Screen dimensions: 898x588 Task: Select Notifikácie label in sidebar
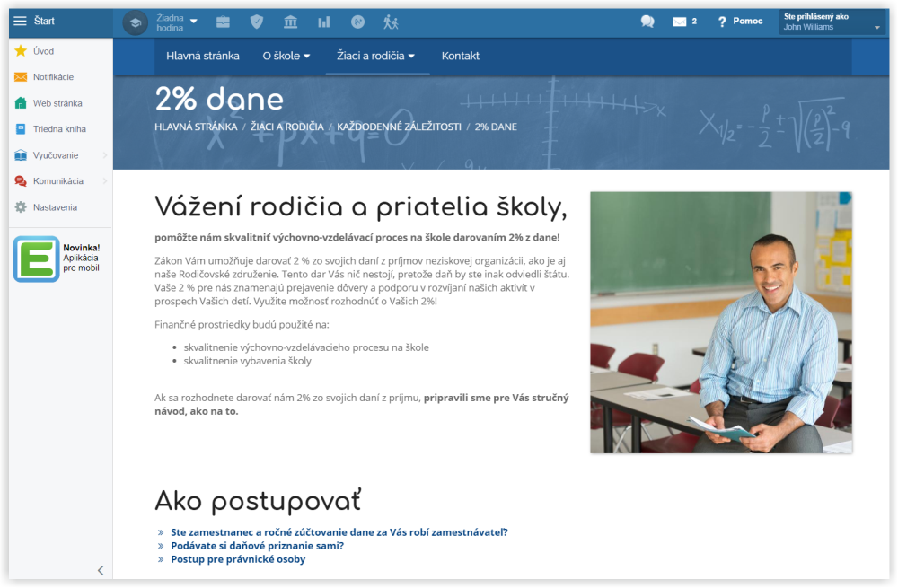53,76
